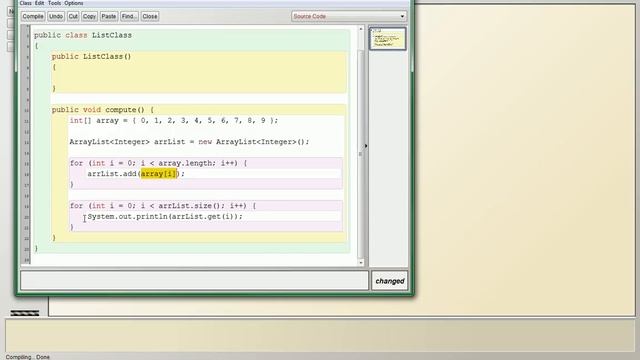
Task: Click the 'Compiling... Done' status text
Action: (x=28, y=357)
